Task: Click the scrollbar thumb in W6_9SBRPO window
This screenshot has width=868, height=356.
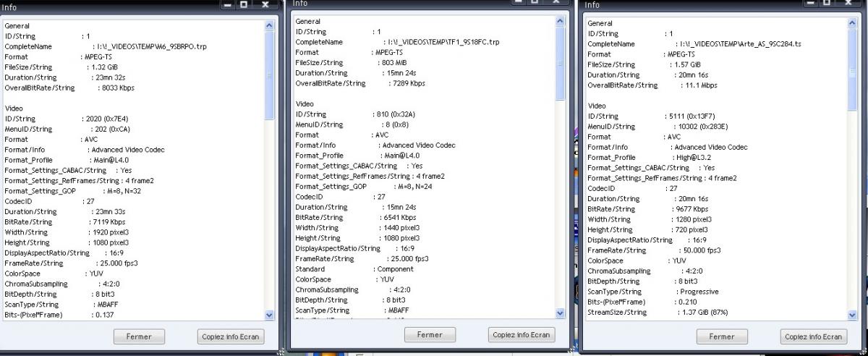Action: (x=271, y=75)
